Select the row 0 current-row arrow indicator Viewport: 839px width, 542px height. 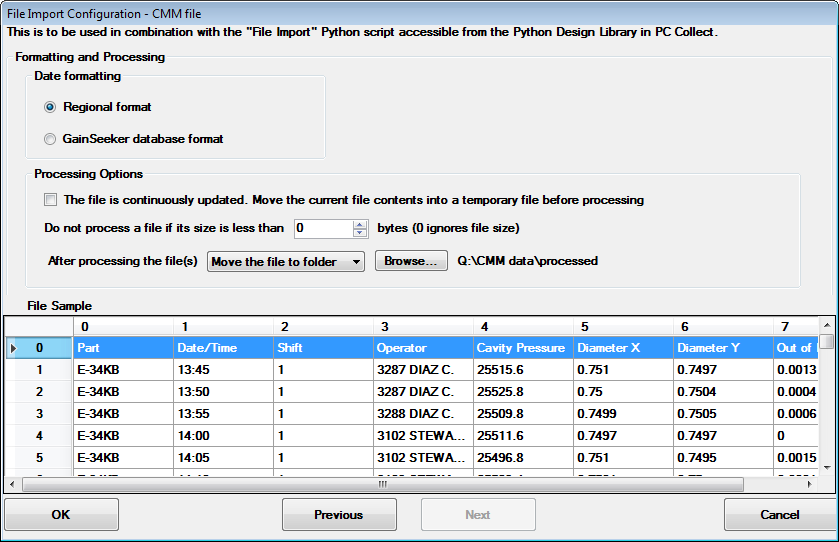13,348
